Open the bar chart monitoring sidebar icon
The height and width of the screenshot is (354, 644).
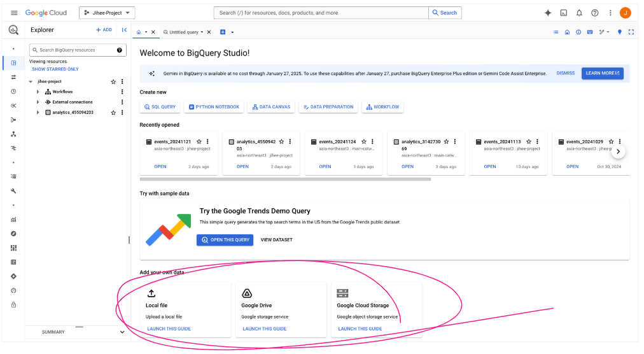[x=13, y=220]
